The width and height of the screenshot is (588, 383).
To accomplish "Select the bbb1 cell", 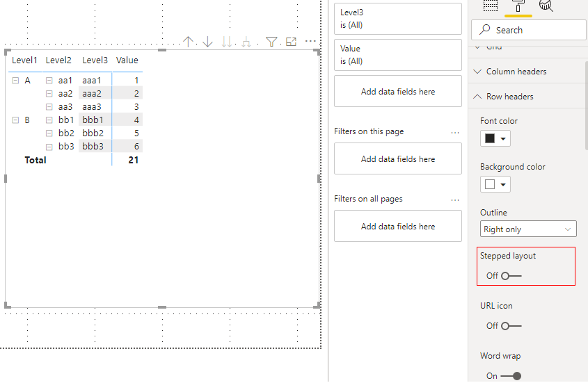I will [x=93, y=120].
